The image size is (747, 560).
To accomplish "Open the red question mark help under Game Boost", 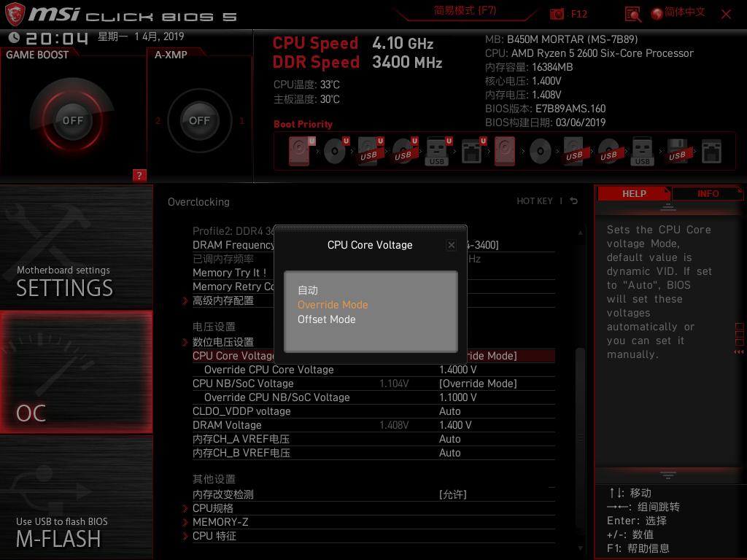I will point(139,175).
